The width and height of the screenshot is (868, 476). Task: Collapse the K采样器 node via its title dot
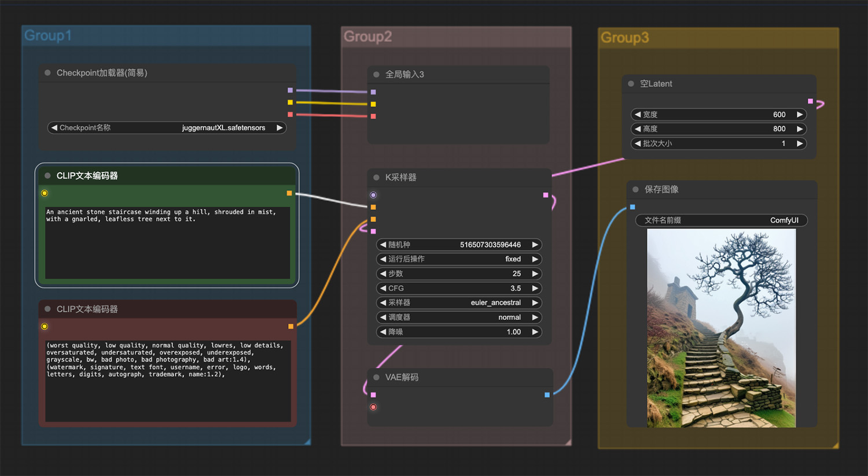pos(376,178)
